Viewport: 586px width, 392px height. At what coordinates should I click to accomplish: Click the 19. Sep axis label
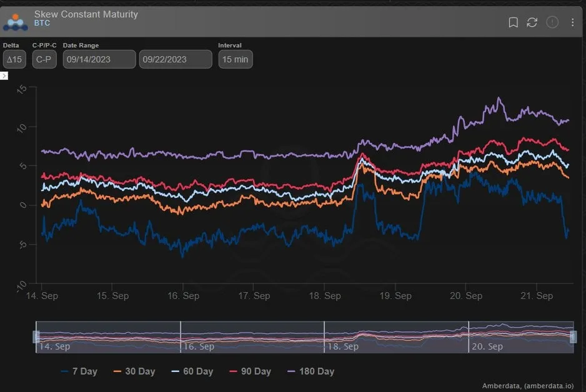click(x=395, y=296)
